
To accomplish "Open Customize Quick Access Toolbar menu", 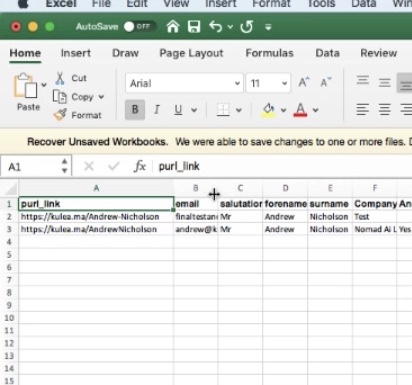I will 268,27.
